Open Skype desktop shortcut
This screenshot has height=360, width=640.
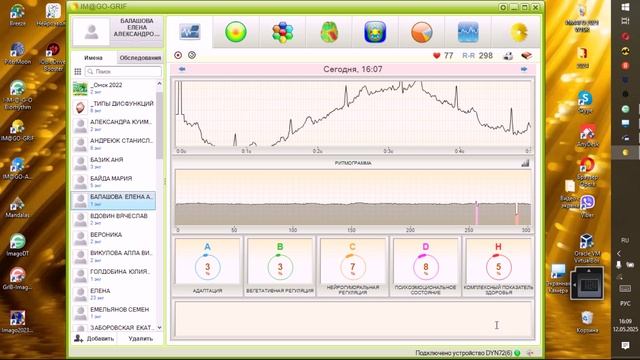click(x=585, y=102)
